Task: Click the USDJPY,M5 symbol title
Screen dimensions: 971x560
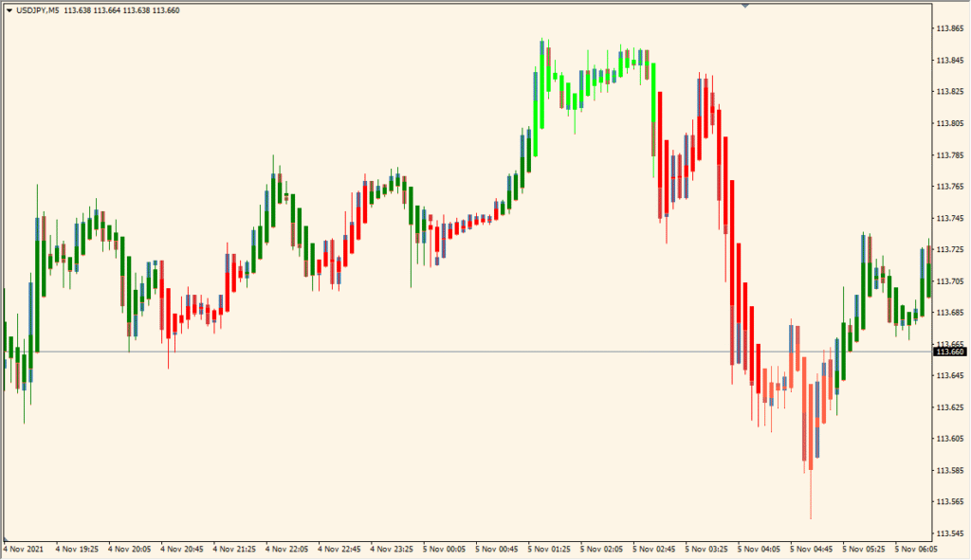Action: coord(38,10)
